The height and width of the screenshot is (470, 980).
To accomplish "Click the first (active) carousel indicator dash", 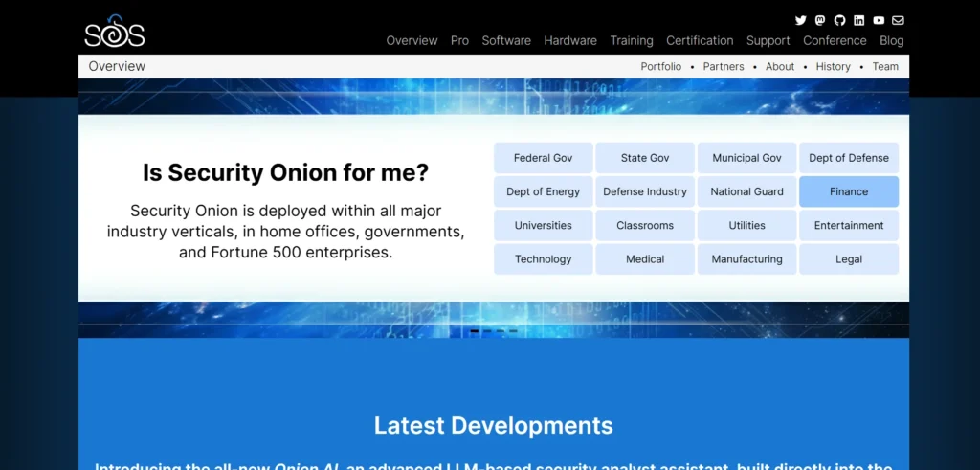I will (x=475, y=330).
